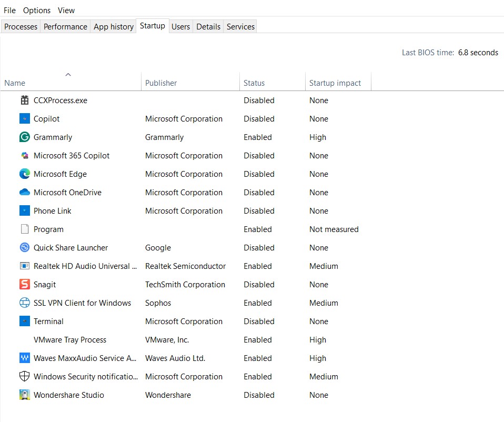The height and width of the screenshot is (422, 504).
Task: Switch to the Performance tab
Action: 65,27
